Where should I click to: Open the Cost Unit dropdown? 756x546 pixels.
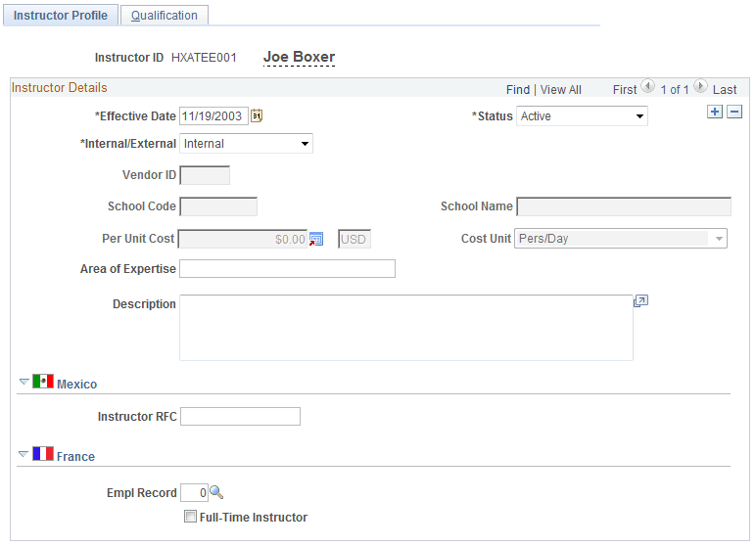621,239
